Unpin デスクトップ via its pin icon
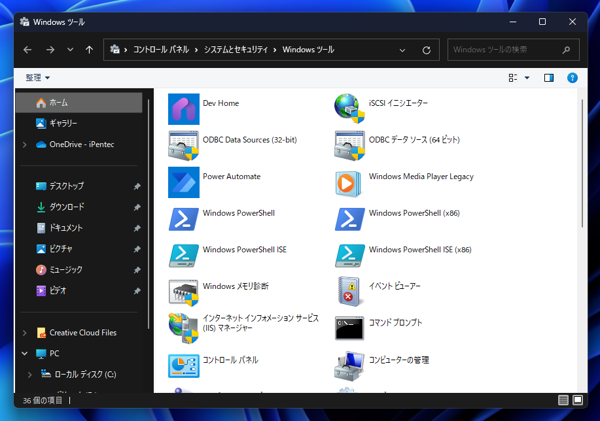This screenshot has height=421, width=600. click(x=137, y=186)
